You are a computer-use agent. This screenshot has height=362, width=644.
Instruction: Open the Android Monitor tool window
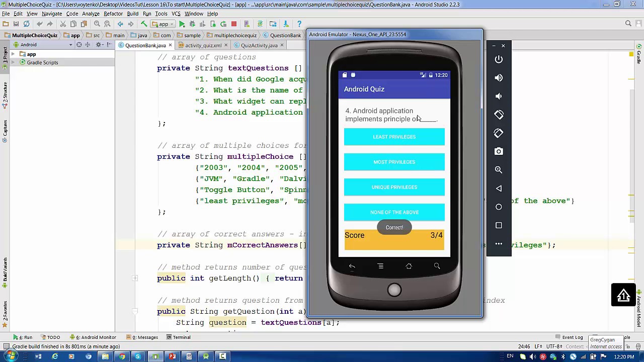[93, 337]
